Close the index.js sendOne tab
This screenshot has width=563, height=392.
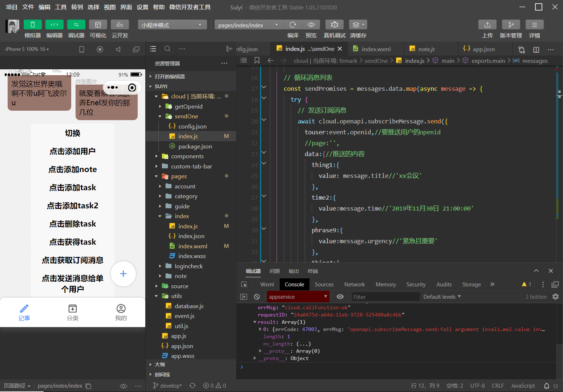[340, 49]
